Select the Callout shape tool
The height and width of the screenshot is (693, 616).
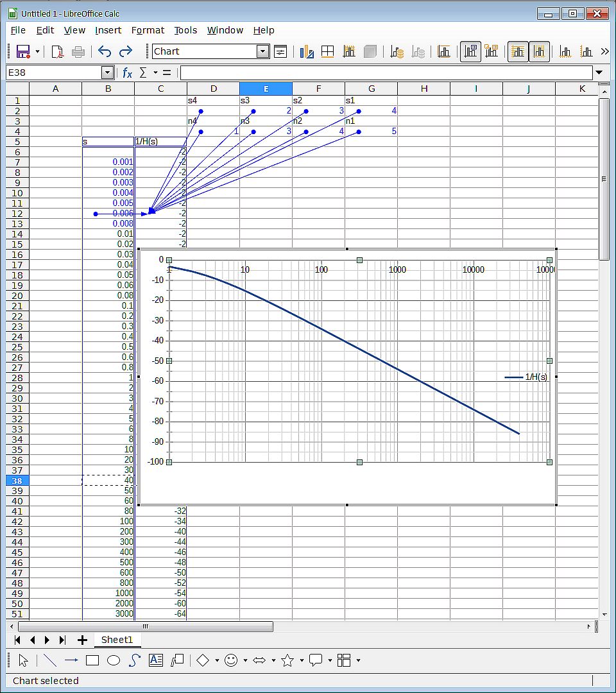pos(177,660)
